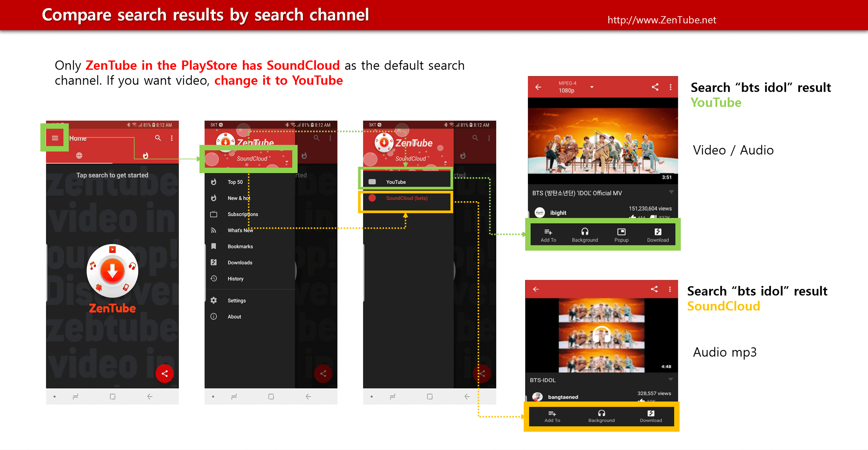Image resolution: width=868 pixels, height=450 pixels.
Task: Open Downloads from the drawer menu
Action: pos(240,263)
